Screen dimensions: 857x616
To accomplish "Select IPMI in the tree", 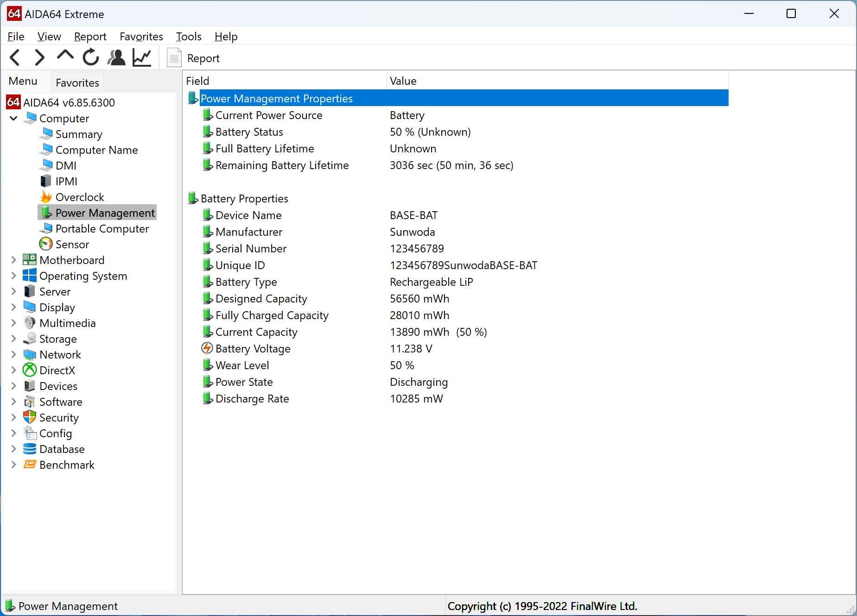I will pyautogui.click(x=66, y=182).
